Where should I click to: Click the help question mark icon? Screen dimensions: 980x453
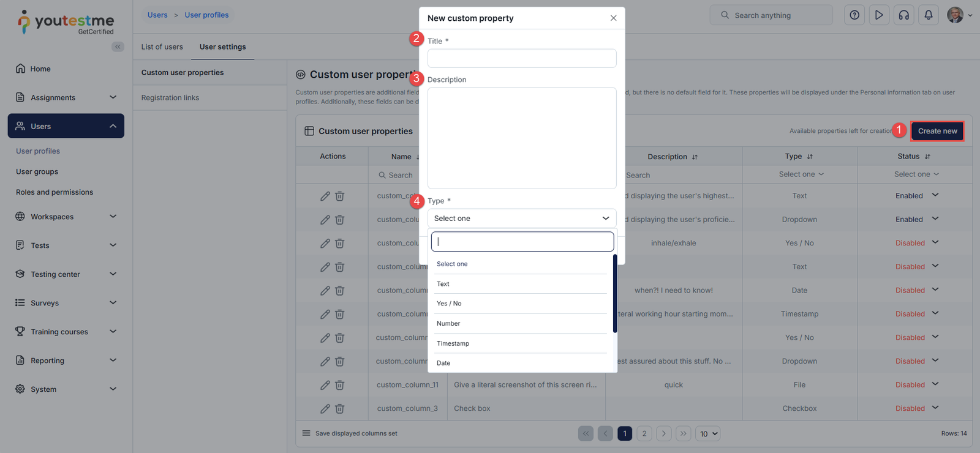coord(854,15)
